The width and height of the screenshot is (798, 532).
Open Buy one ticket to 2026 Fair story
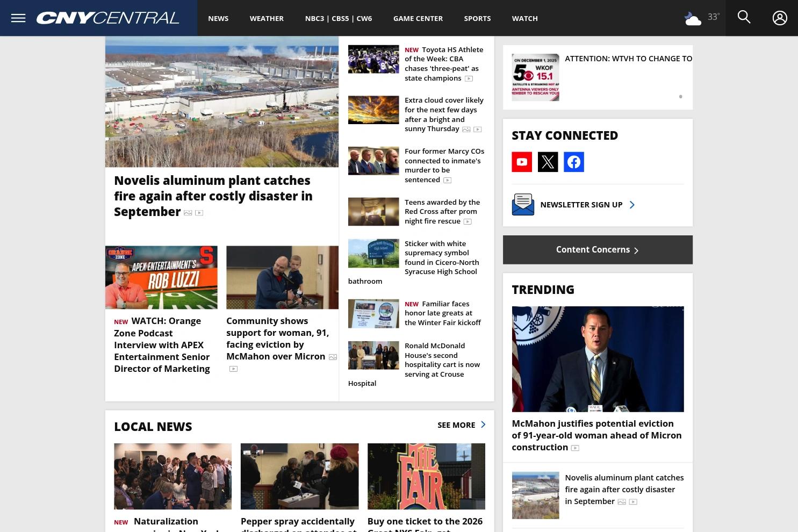pyautogui.click(x=425, y=524)
